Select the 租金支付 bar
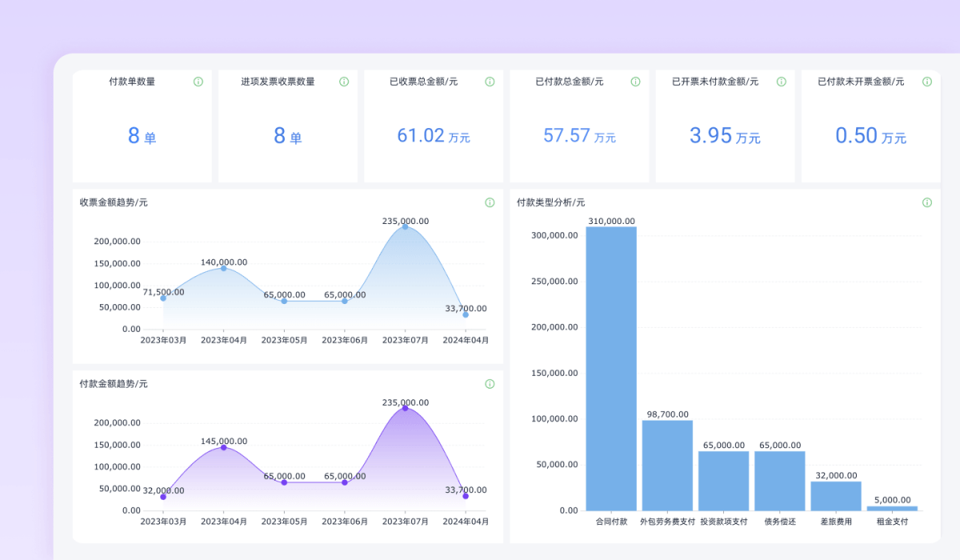 click(892, 508)
